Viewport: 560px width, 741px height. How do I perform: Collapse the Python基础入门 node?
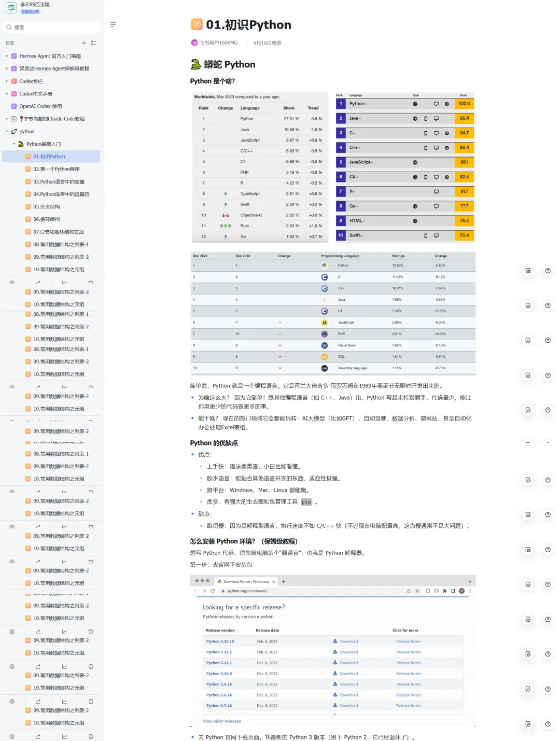14,144
